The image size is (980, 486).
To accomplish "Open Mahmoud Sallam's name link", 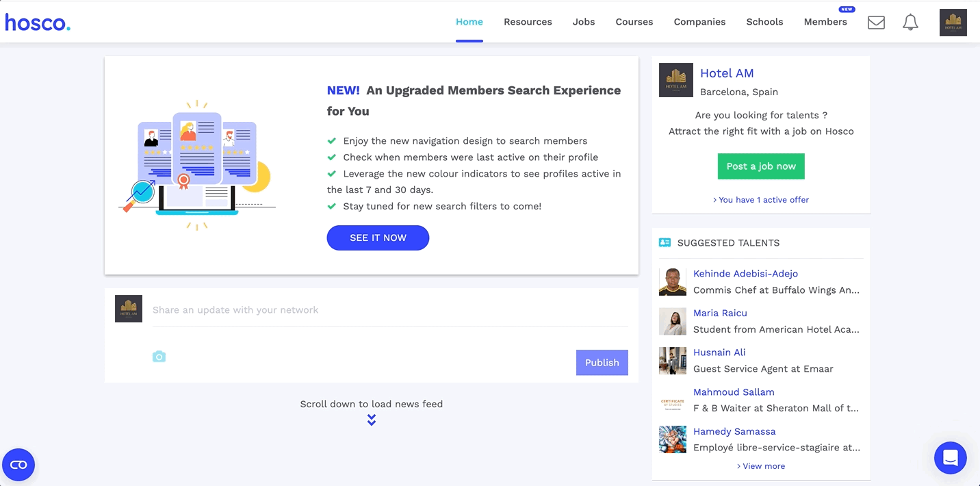I will click(x=734, y=392).
